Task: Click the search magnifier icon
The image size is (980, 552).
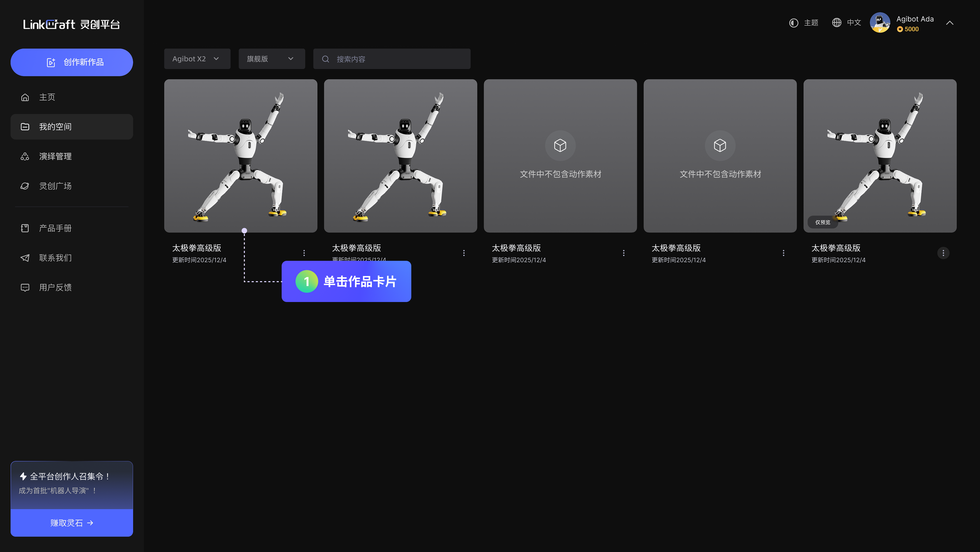Action: click(326, 59)
